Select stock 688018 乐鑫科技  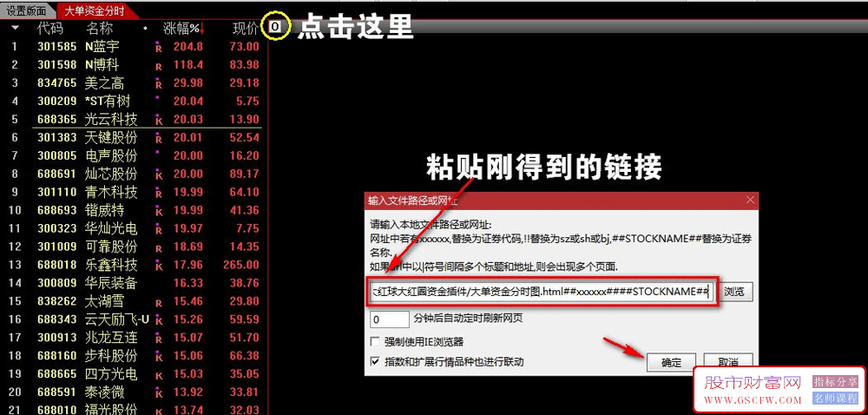pyautogui.click(x=134, y=265)
